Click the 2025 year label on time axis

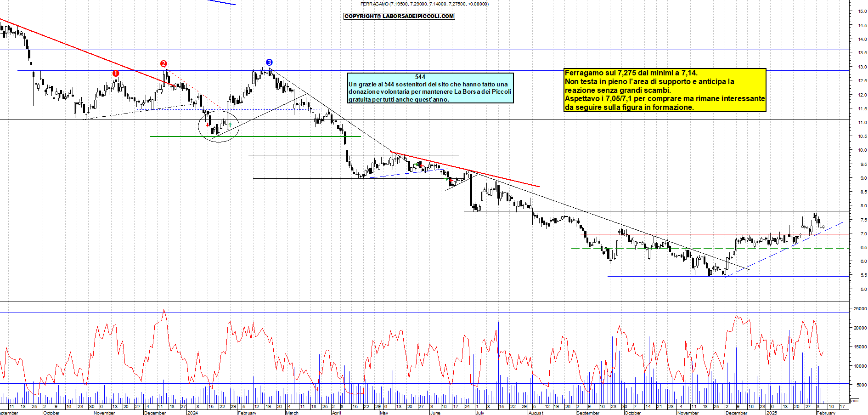[x=772, y=413]
